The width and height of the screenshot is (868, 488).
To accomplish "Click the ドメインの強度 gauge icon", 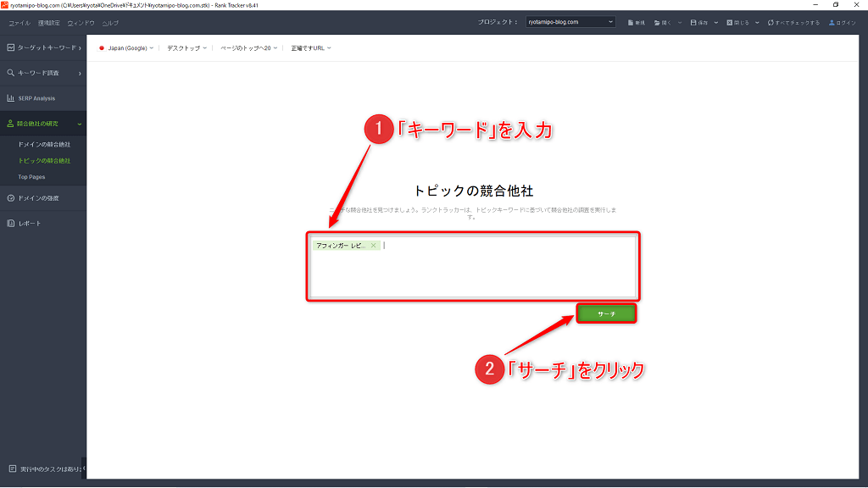I will pyautogui.click(x=10, y=198).
